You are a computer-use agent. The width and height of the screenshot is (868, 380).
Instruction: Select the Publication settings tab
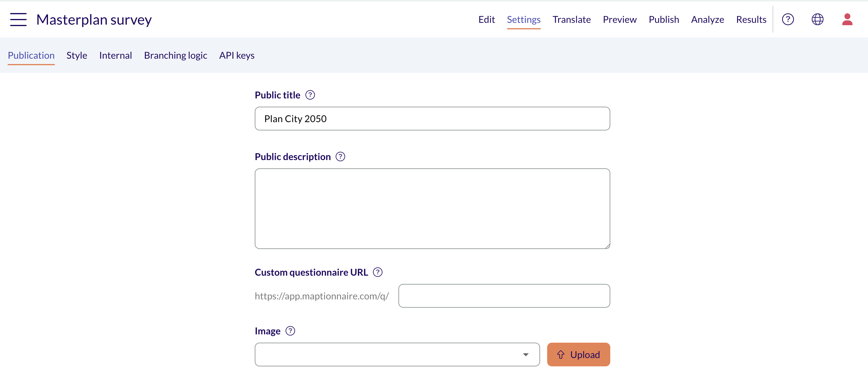[31, 55]
